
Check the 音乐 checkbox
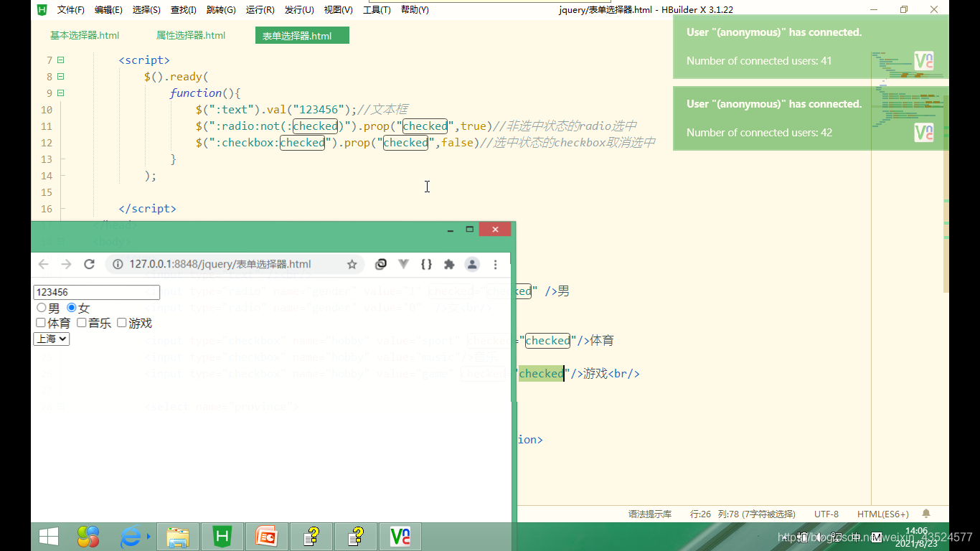[82, 323]
